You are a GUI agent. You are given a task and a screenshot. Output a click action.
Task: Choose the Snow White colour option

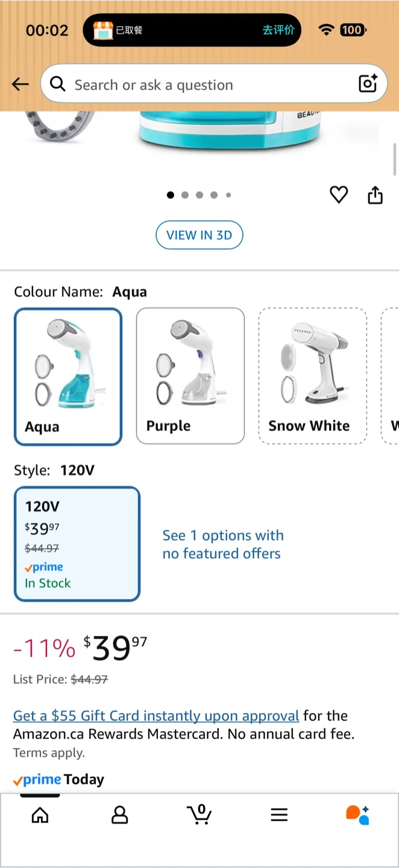pos(312,376)
